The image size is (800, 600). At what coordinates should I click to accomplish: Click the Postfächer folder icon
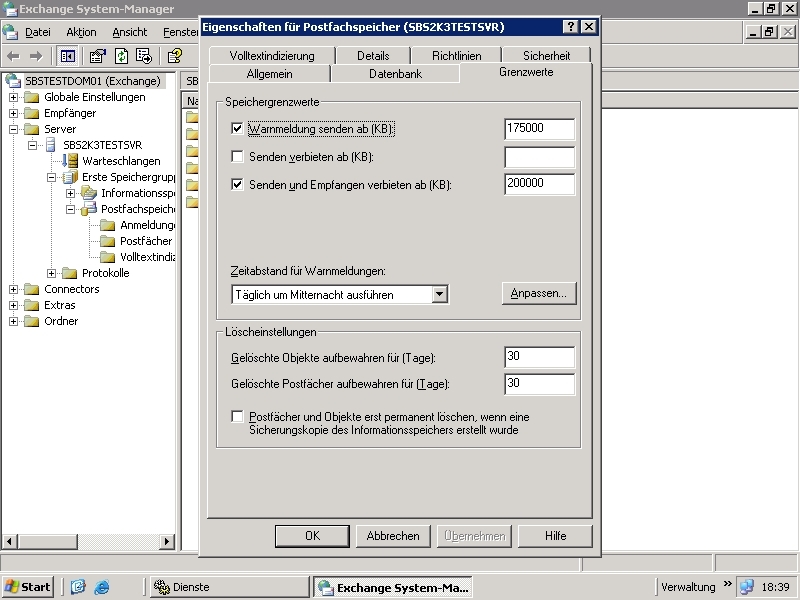tap(108, 241)
